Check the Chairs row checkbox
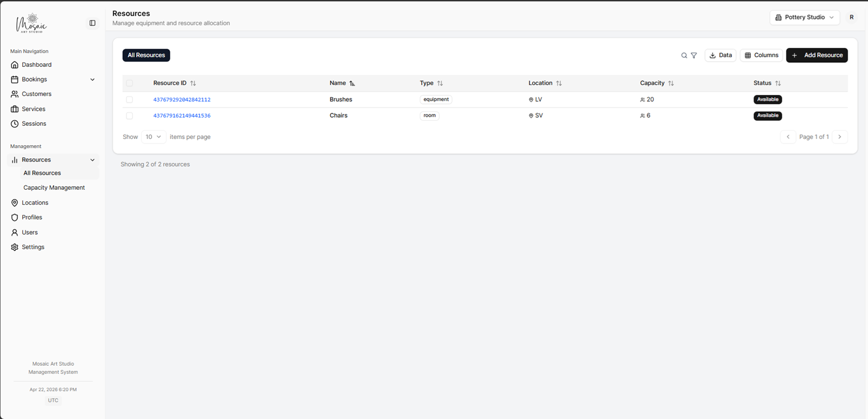Viewport: 868px width, 419px height. tap(130, 115)
